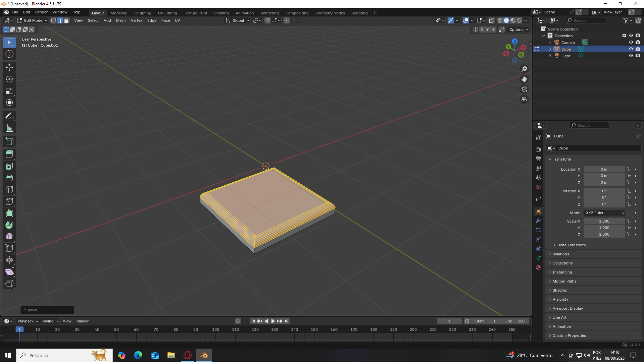This screenshot has width=644, height=362.
Task: Select the Bevel tool
Action: (9, 178)
